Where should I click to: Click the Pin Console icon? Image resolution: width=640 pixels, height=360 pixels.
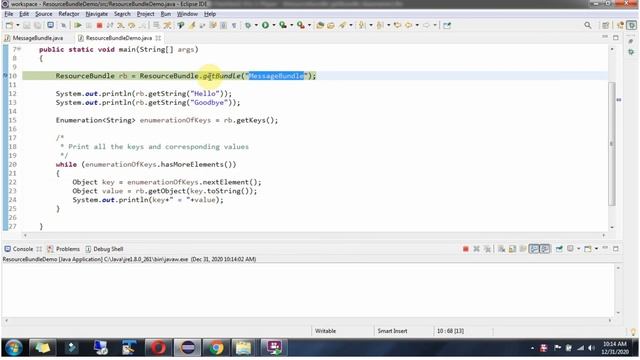559,249
